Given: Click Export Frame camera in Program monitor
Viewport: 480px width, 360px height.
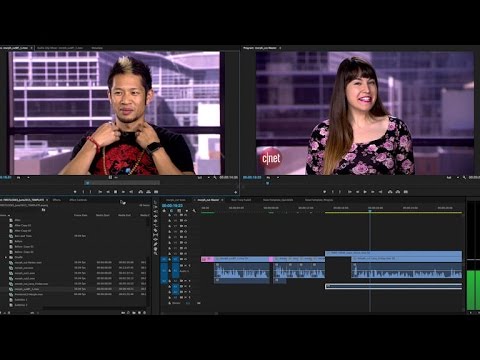Looking at the screenshot, I should coord(406,192).
